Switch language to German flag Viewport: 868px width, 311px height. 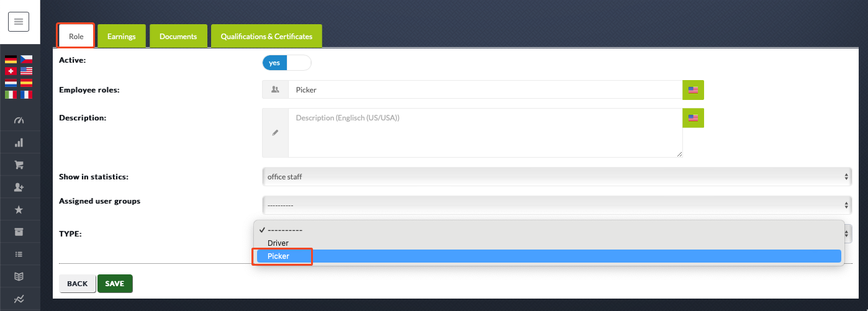(x=11, y=60)
